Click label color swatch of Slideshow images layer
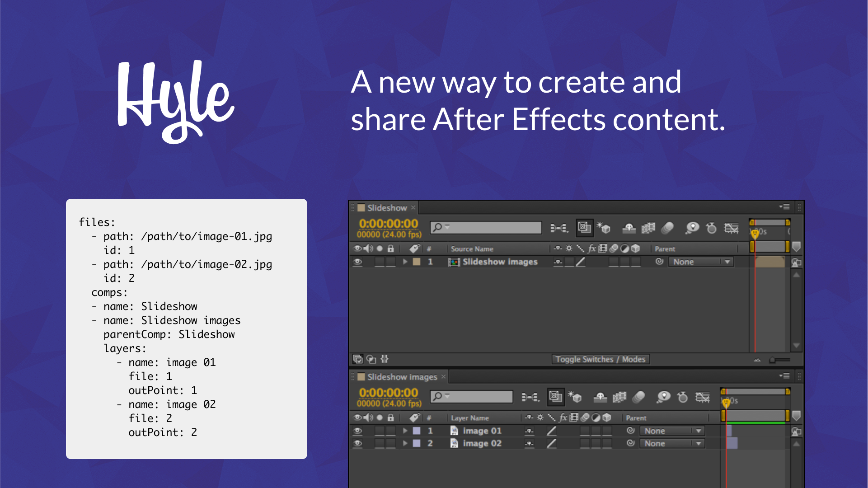The image size is (868, 488). 417,262
